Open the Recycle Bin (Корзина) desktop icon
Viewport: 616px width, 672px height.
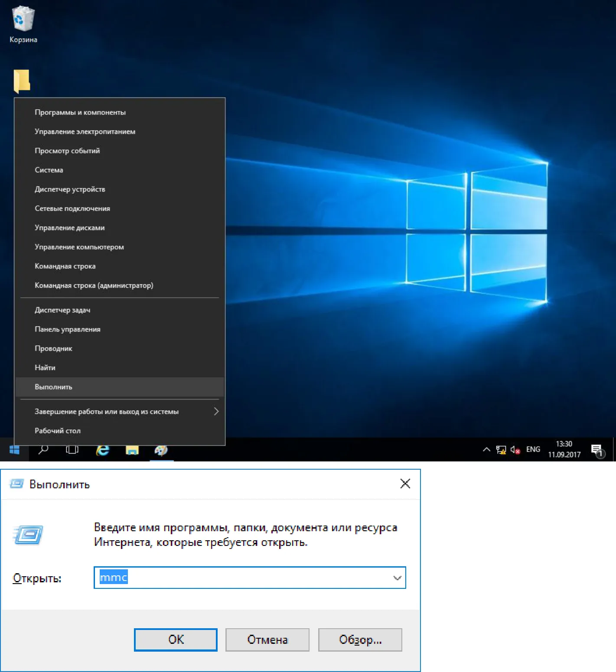(23, 25)
